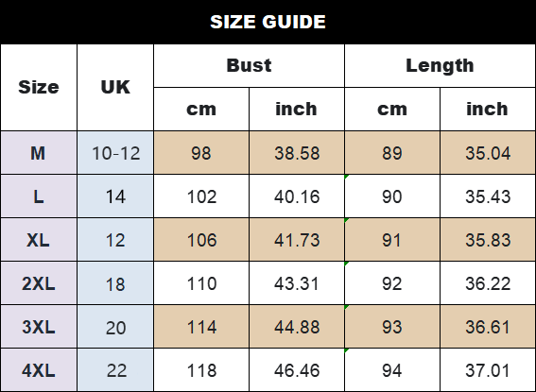This screenshot has height=392, width=536.
Task: Select the UK column header
Action: (x=115, y=88)
